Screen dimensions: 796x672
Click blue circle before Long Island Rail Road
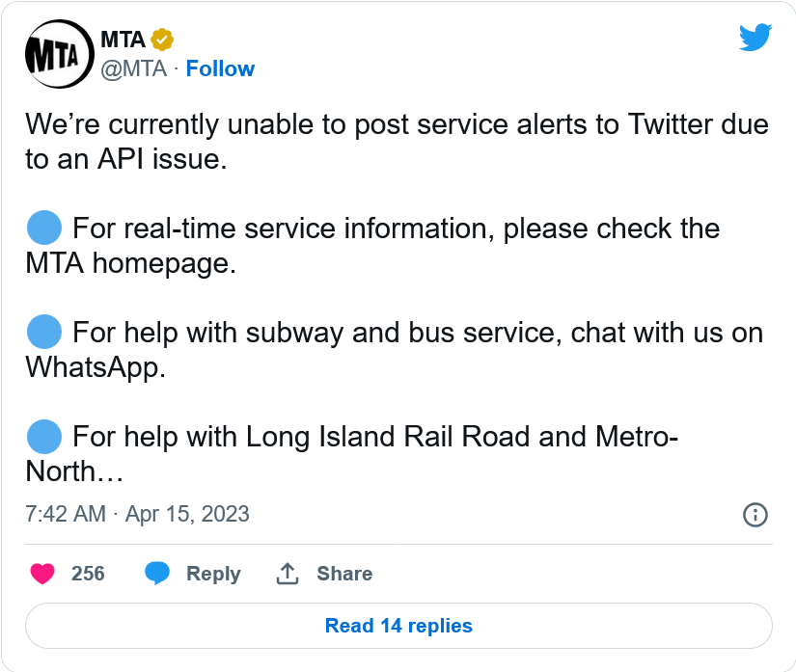tap(44, 437)
